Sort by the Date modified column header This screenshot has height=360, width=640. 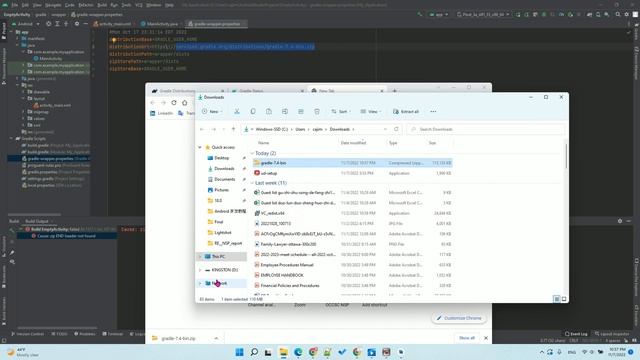click(353, 143)
